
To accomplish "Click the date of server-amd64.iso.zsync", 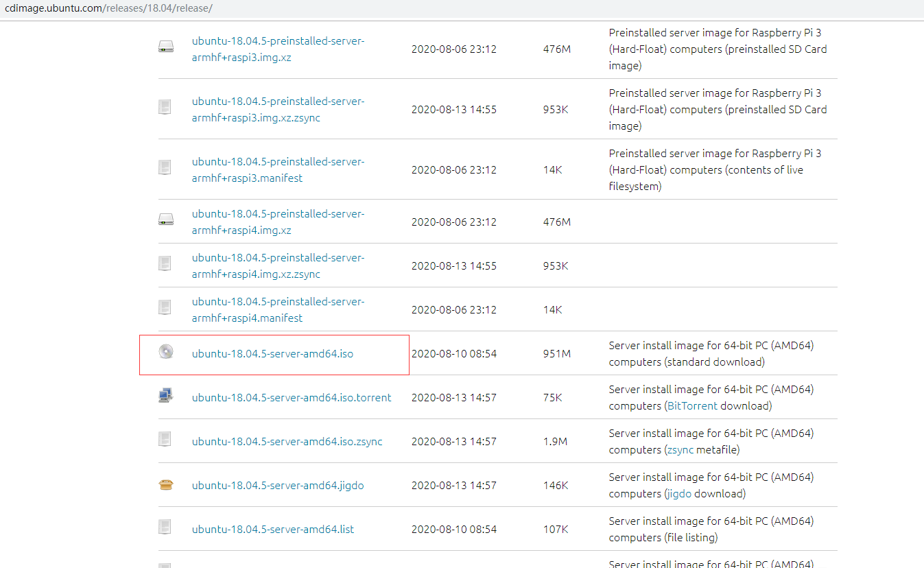I will coord(454,442).
